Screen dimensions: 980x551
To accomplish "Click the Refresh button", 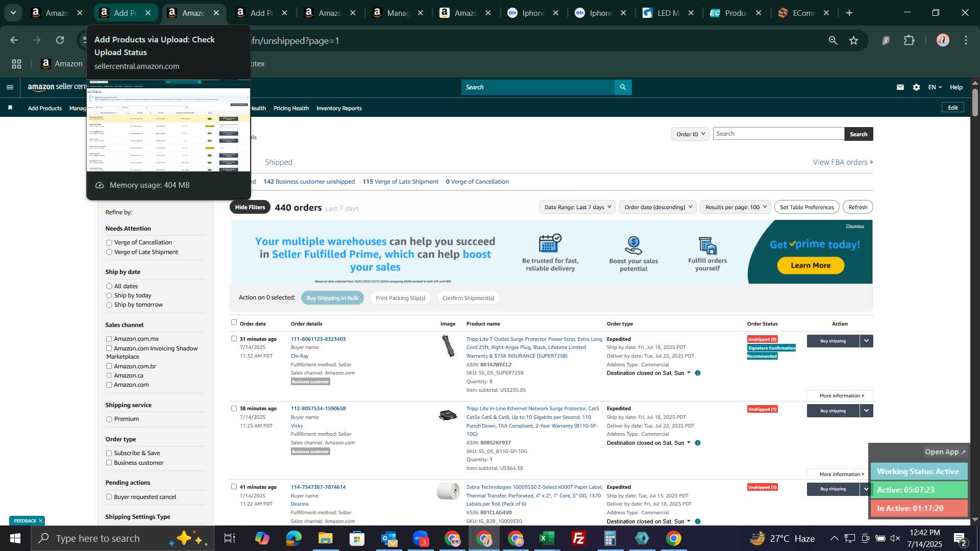I will coord(857,207).
